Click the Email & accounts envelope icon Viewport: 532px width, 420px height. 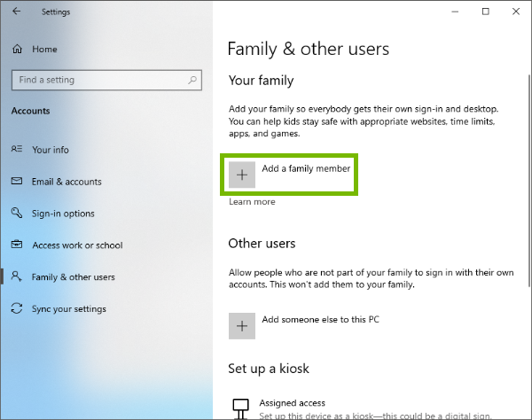pos(17,181)
